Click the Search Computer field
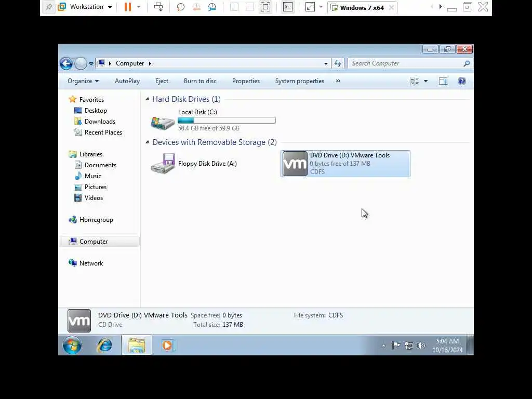 pyautogui.click(x=406, y=63)
